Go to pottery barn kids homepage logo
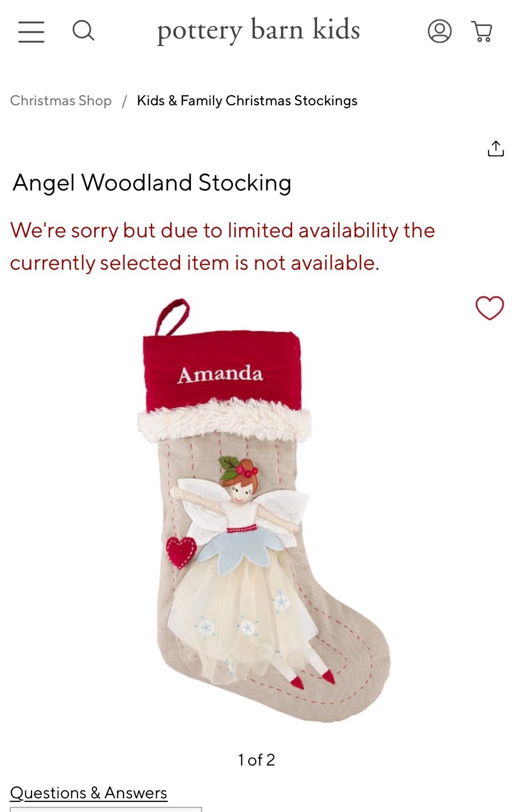This screenshot has height=812, width=514. [x=259, y=30]
